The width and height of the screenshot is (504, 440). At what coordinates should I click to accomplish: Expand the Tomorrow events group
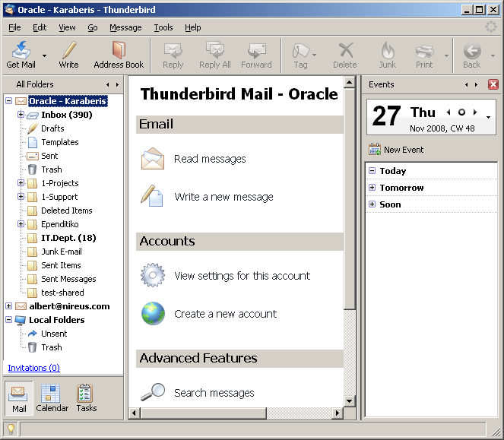pyautogui.click(x=372, y=188)
